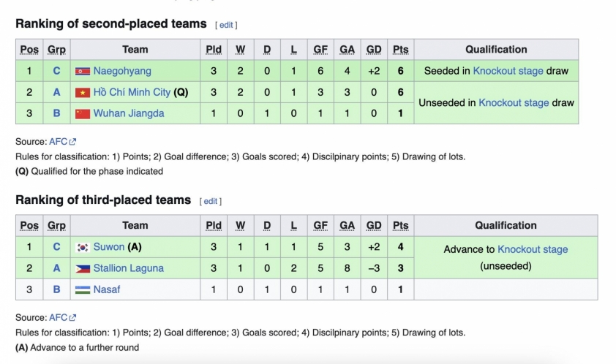Click the China flag beside Wuhan Jiangda

click(x=83, y=113)
